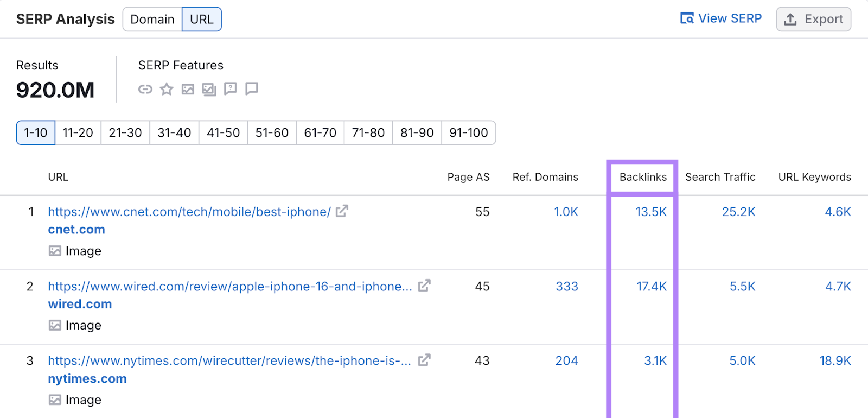868x418 pixels.
Task: Click the Backlinks column header
Action: point(643,177)
